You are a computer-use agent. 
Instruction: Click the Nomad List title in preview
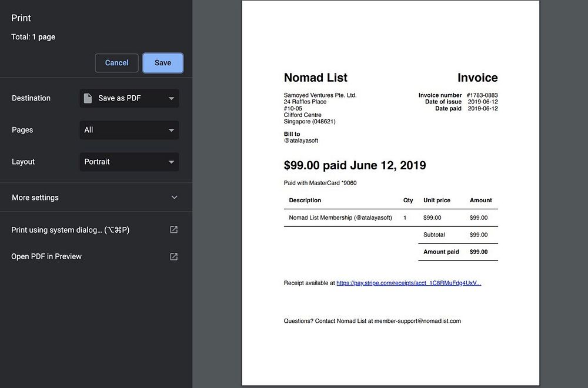pos(315,78)
